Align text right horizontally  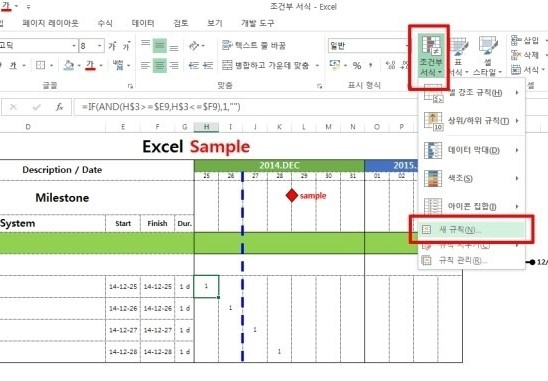point(174,65)
